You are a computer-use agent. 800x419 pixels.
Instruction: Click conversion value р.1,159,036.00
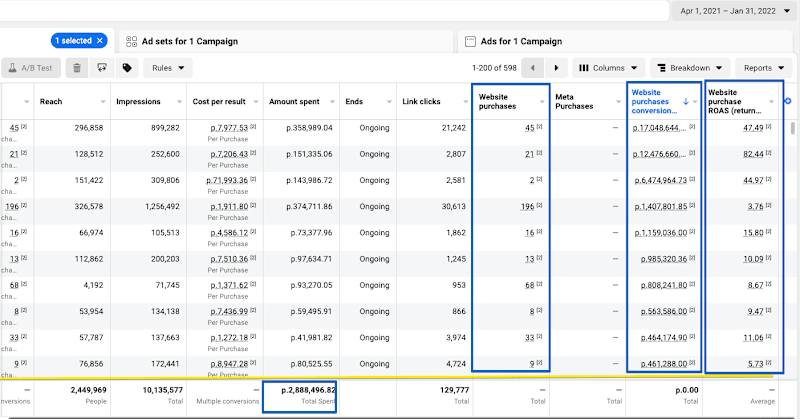tap(661, 233)
